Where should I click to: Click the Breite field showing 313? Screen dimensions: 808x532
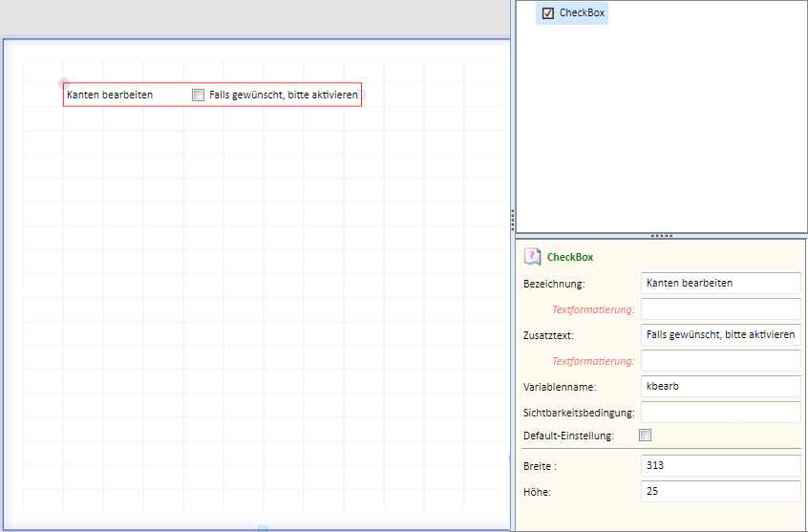[x=720, y=465]
